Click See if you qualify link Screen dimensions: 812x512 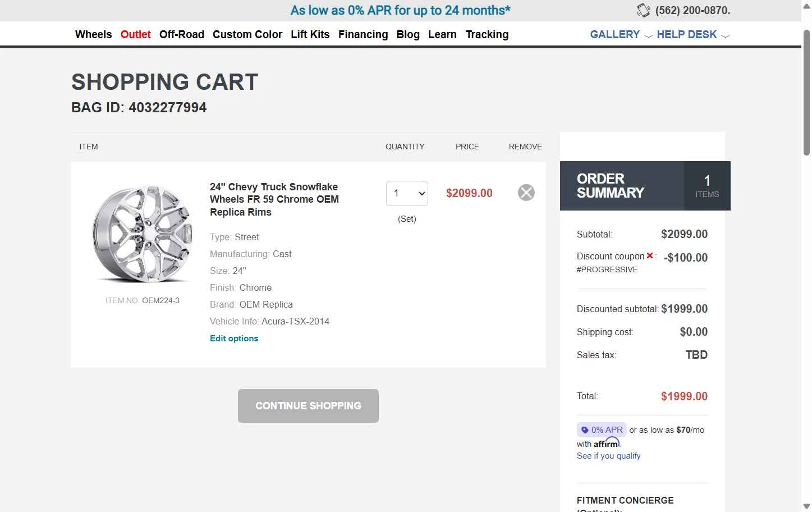(608, 456)
